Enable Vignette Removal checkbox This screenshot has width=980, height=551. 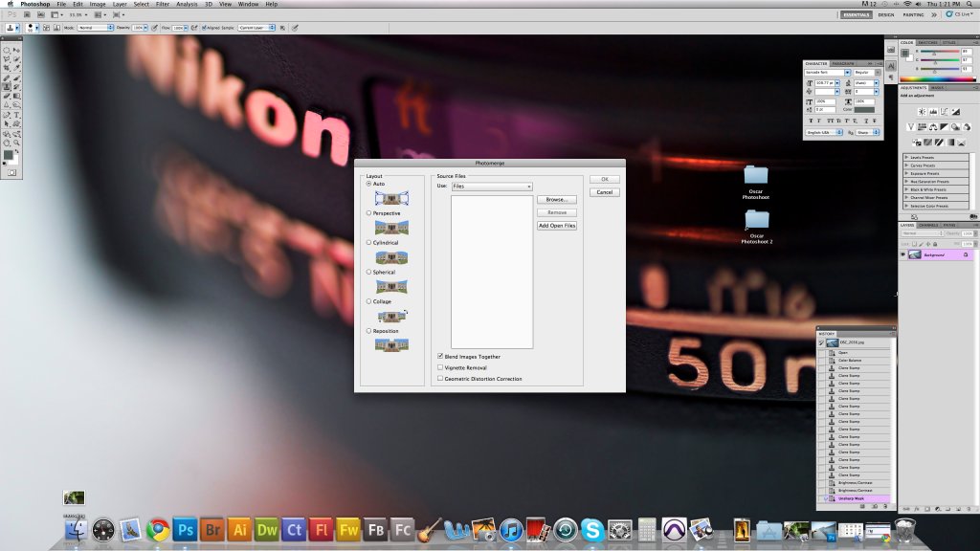(440, 367)
